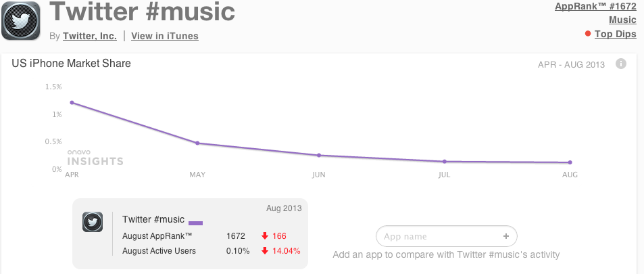Click the Twitter #music page title
Image resolution: width=644 pixels, height=274 pixels.
tap(142, 12)
